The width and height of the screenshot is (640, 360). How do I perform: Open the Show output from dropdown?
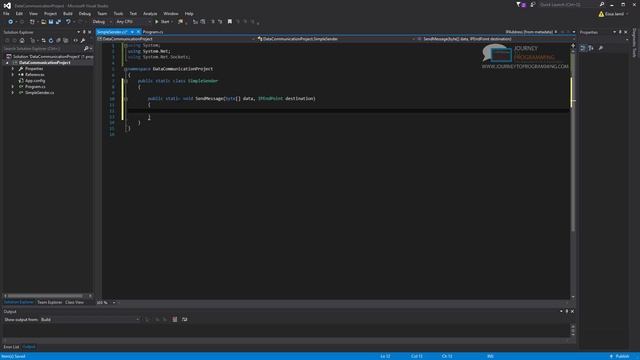(90, 320)
